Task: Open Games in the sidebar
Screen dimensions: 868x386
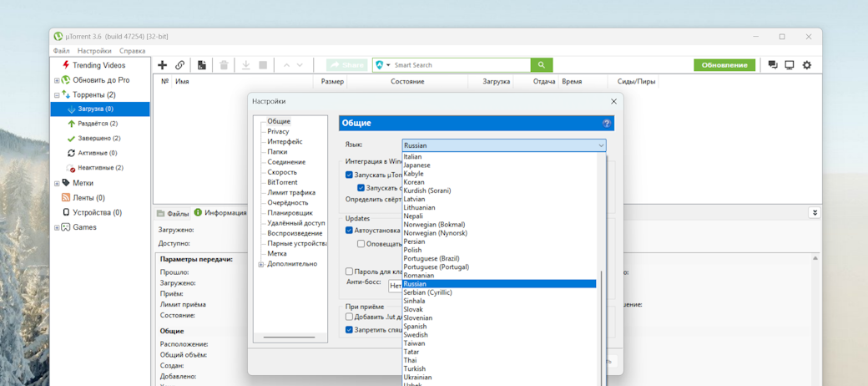Action: point(78,227)
